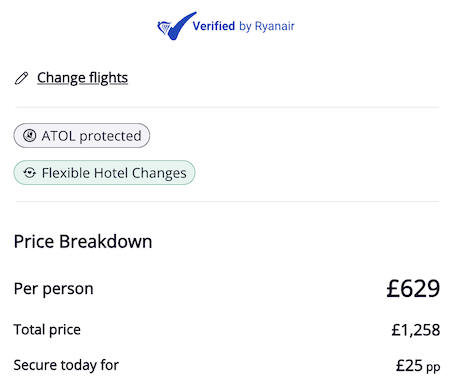Open the Change flights link
The image size is (454, 385).
[x=82, y=78]
